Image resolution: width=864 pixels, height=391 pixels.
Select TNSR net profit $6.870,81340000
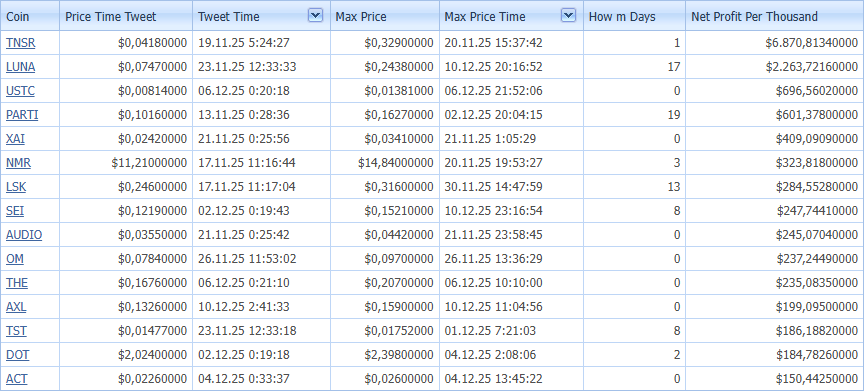pyautogui.click(x=811, y=43)
